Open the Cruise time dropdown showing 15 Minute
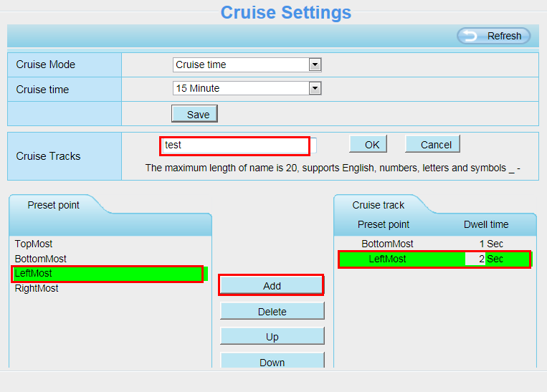The width and height of the screenshot is (547, 392). (247, 88)
